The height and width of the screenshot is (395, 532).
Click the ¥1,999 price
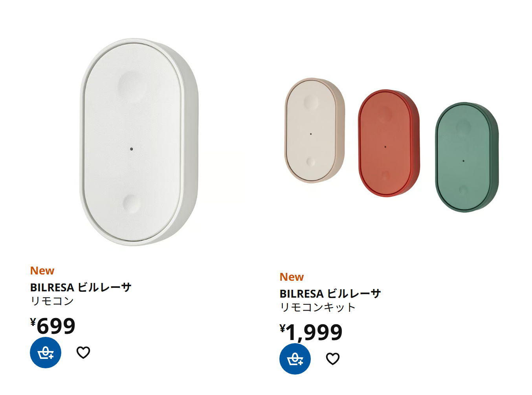pyautogui.click(x=314, y=332)
